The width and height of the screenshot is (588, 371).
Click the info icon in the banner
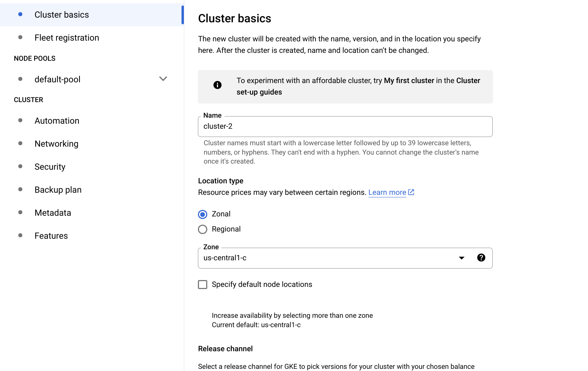(217, 85)
